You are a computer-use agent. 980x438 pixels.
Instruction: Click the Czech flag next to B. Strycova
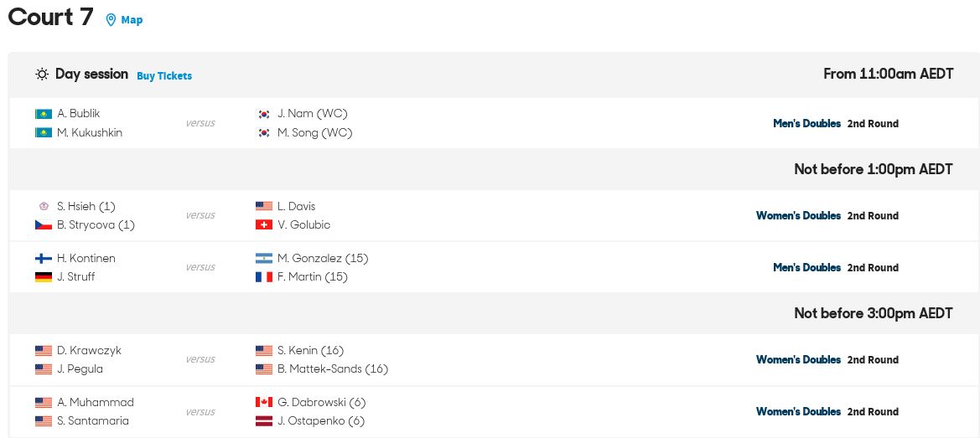pos(43,225)
